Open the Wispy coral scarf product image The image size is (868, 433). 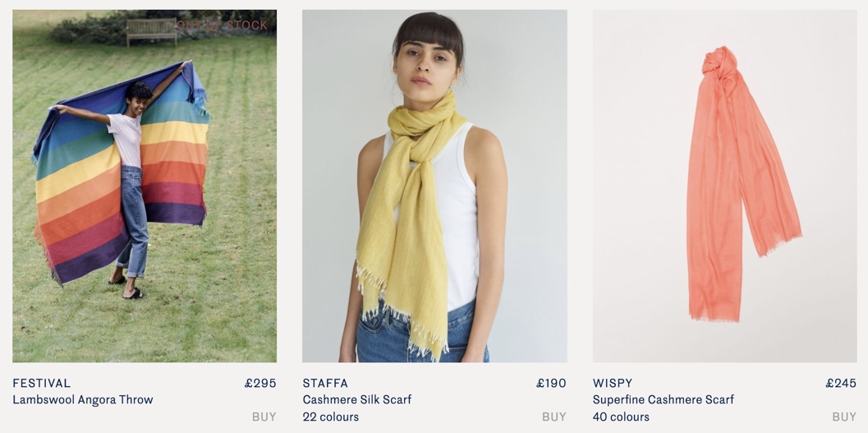[724, 186]
